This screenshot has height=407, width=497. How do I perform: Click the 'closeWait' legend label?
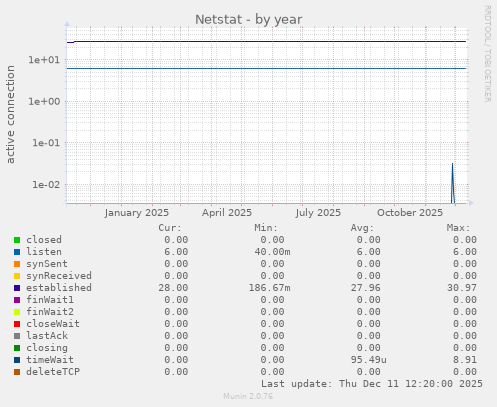53,324
